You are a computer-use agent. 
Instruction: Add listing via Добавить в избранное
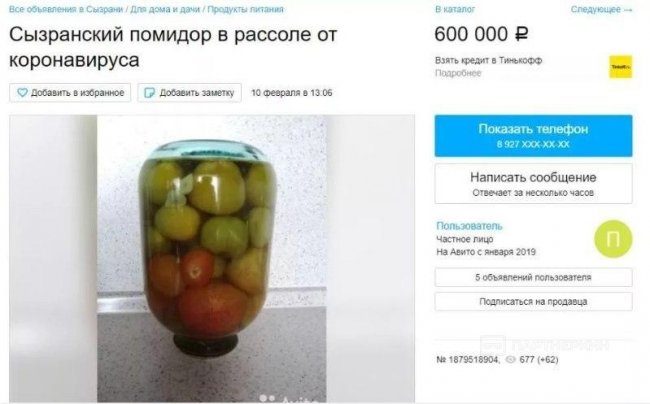pos(70,93)
